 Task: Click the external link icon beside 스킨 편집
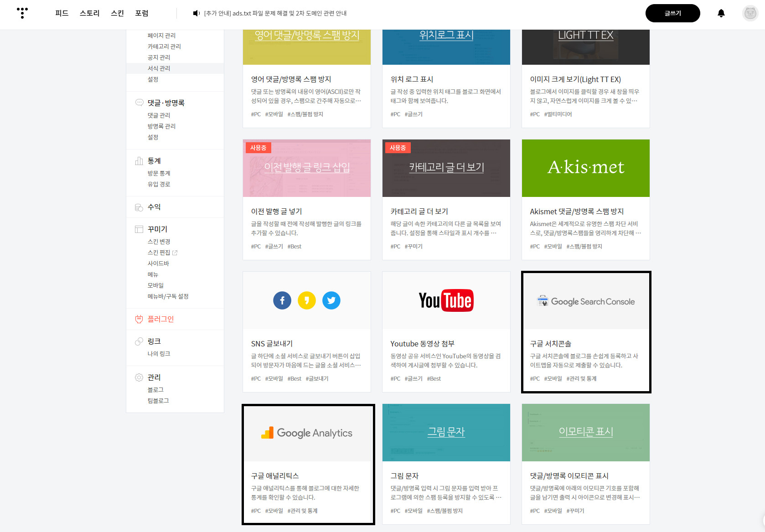tap(175, 253)
